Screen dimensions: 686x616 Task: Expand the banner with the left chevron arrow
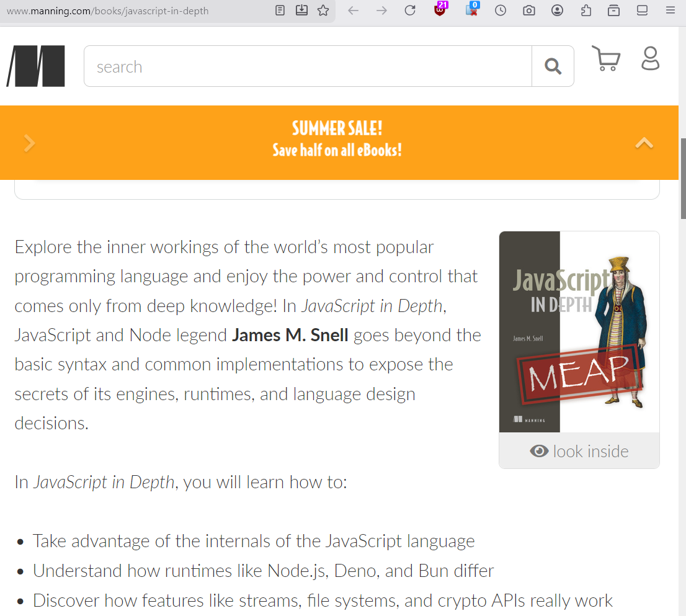point(29,143)
